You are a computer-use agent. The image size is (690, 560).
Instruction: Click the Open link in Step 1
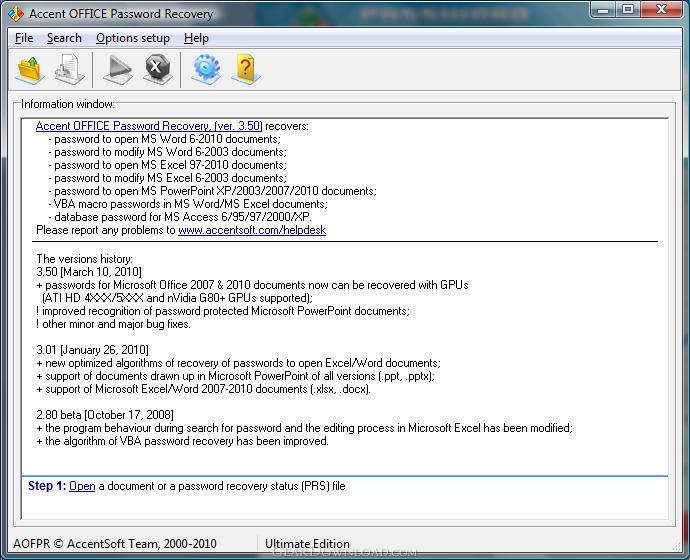(x=82, y=486)
